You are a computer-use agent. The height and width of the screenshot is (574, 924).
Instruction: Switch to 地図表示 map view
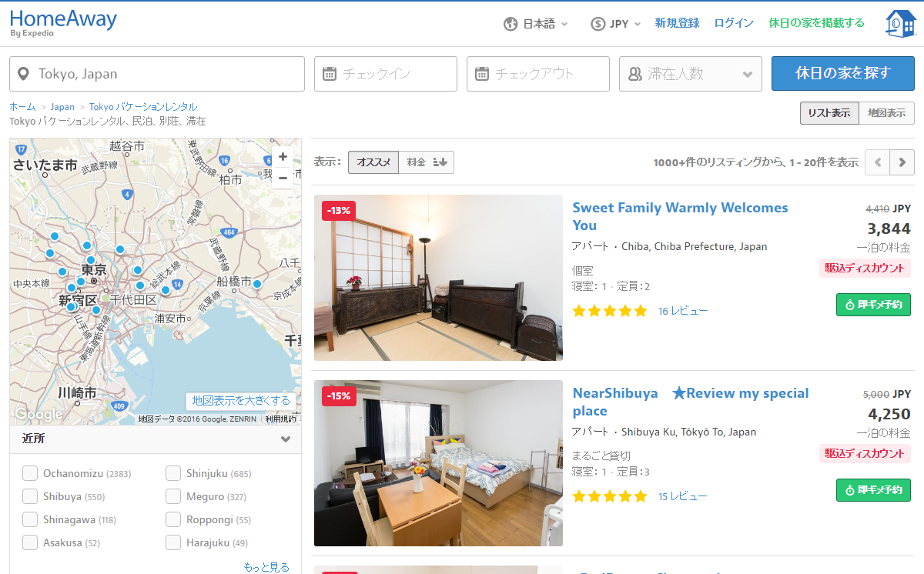click(x=886, y=113)
